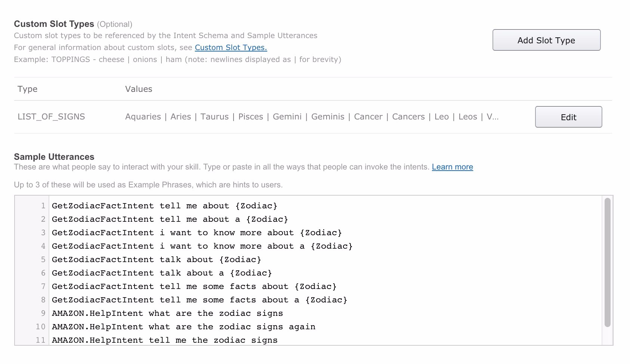This screenshot has width=630, height=364.
Task: Click line 10 ending in 'zodiac signs again'
Action: pos(183,327)
